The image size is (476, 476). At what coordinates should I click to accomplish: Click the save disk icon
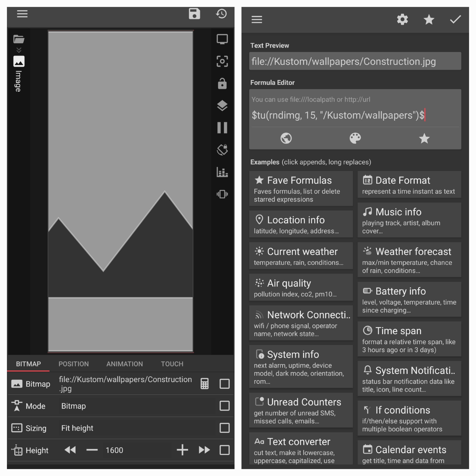pyautogui.click(x=194, y=14)
